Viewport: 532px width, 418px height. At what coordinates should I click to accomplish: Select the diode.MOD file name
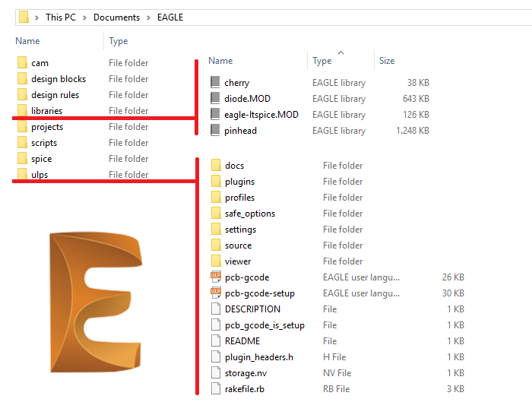tap(247, 99)
